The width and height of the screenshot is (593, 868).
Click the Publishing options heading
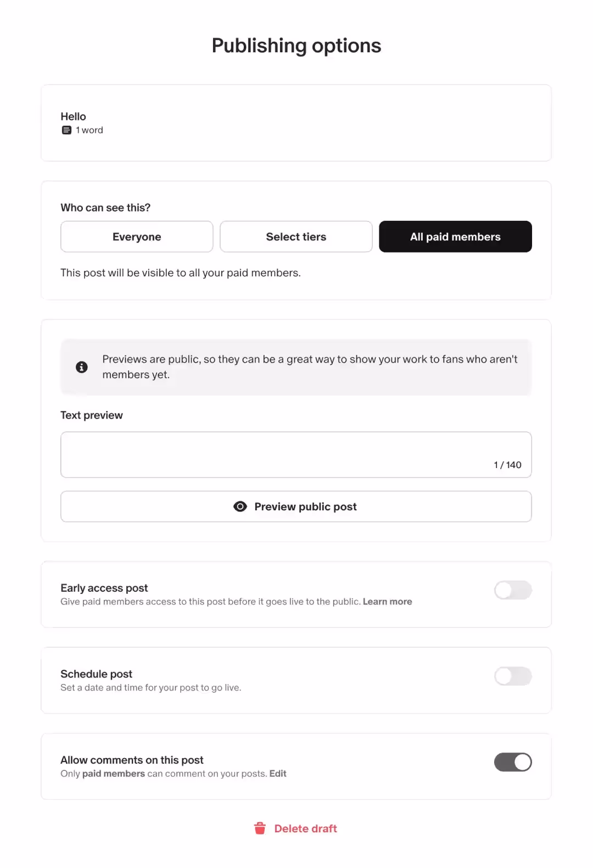click(x=296, y=45)
